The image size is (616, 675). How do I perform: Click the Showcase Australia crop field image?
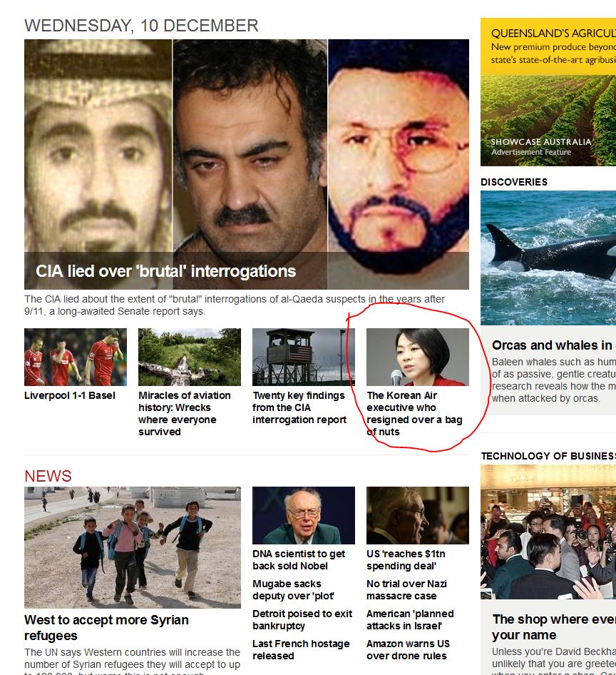coord(548,121)
